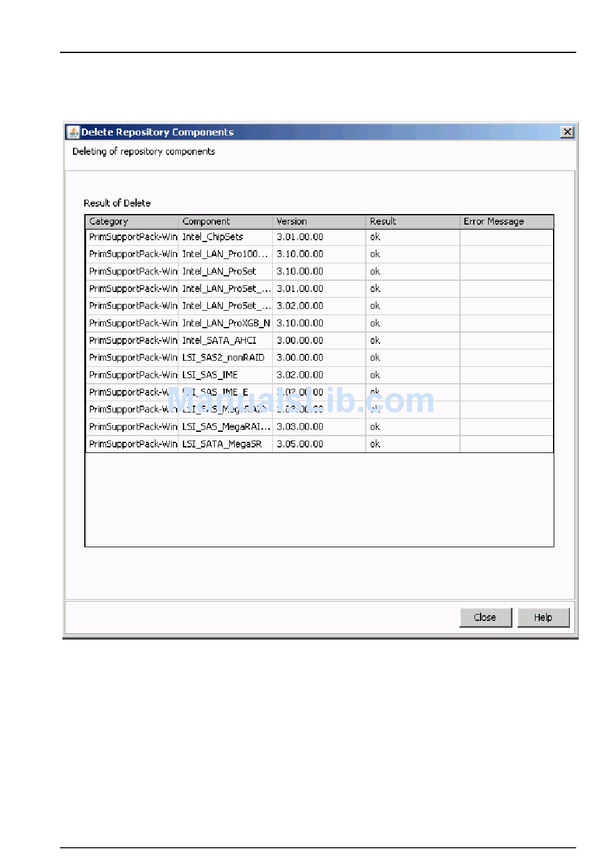
Task: Click version 3.00.00.00 in LSI_SAS2_nonRAID row
Action: click(319, 358)
